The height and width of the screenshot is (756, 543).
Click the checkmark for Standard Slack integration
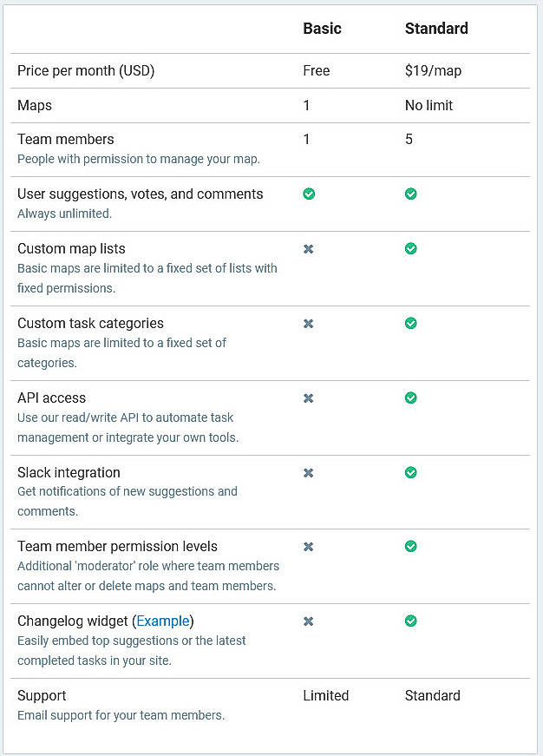410,472
